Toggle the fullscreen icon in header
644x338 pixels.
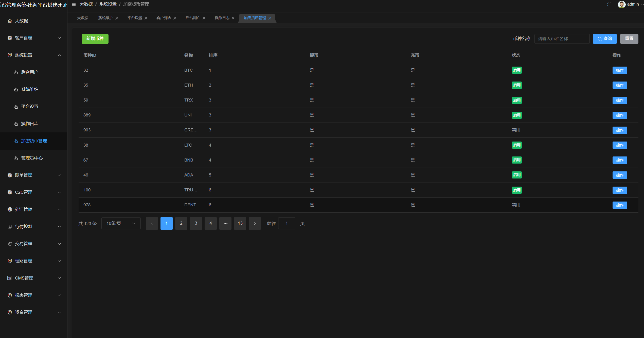pos(609,5)
